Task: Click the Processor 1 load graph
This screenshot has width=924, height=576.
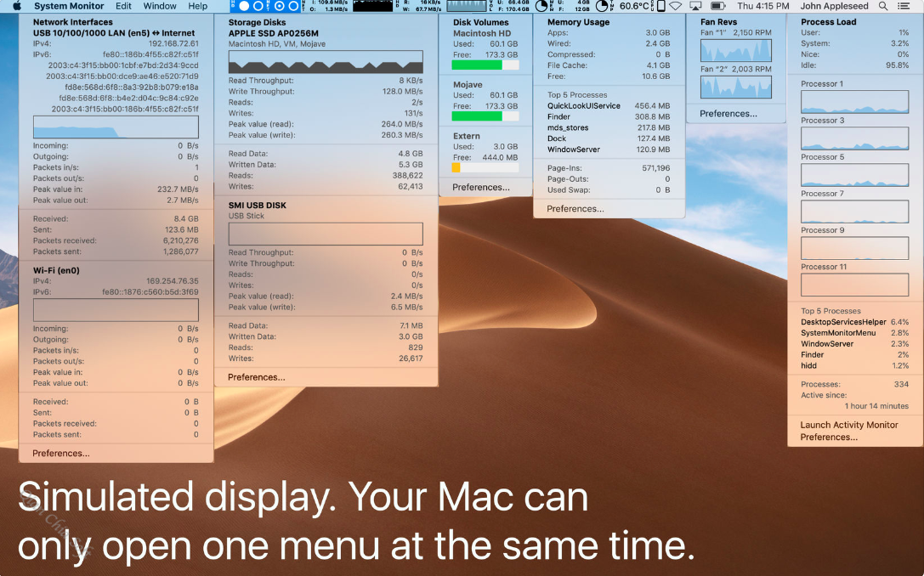Action: pos(854,102)
